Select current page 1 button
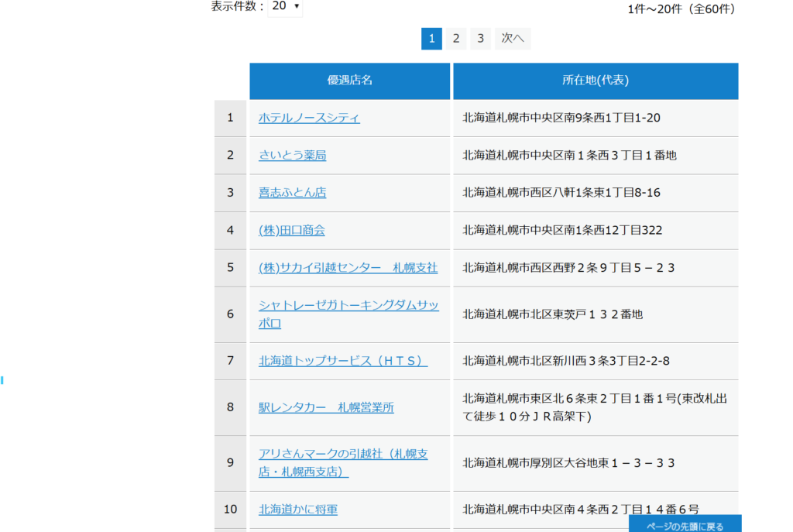Image resolution: width=793 pixels, height=532 pixels. click(431, 38)
